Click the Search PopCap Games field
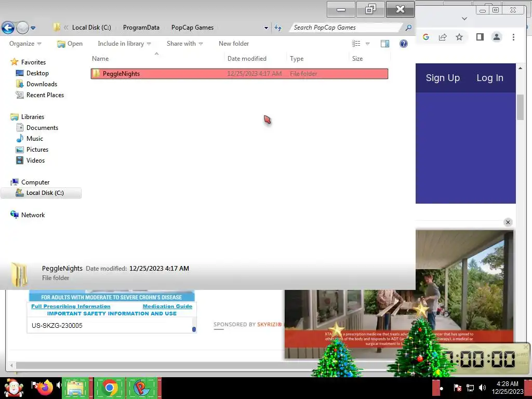 (x=346, y=28)
